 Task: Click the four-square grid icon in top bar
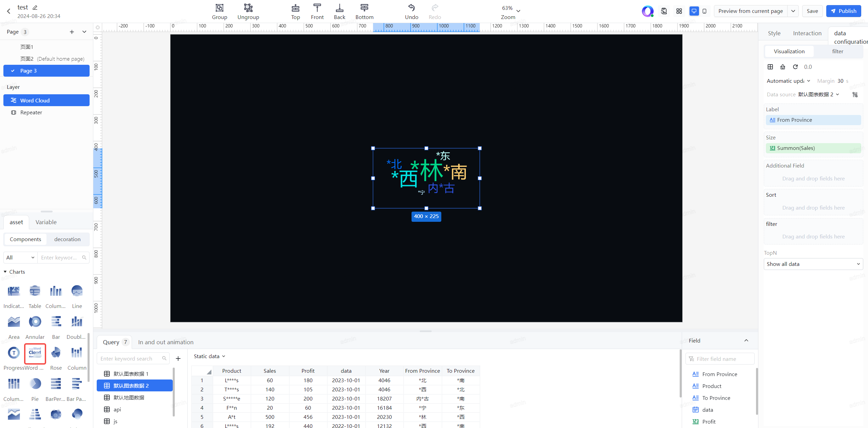pyautogui.click(x=679, y=11)
